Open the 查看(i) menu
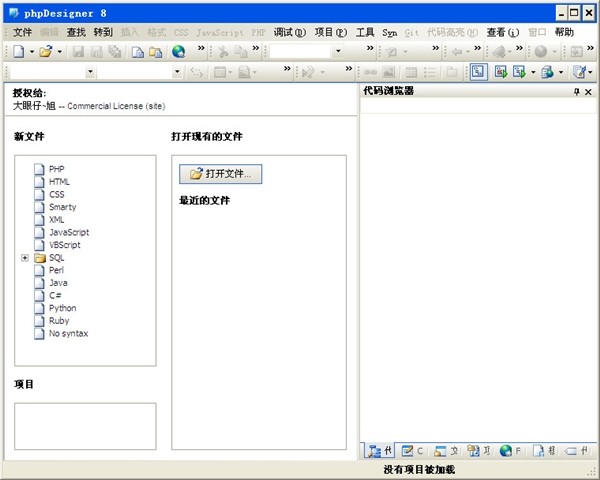This screenshot has height=480, width=600. tap(503, 33)
